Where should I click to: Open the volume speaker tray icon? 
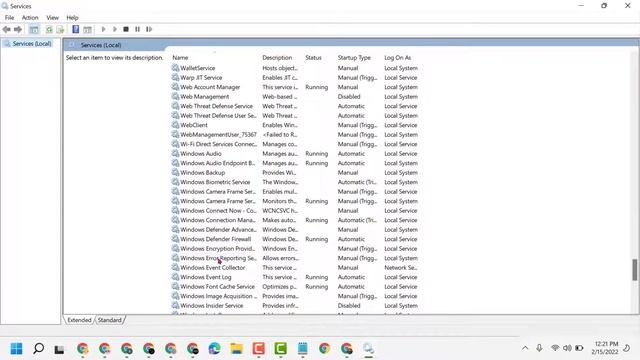click(x=567, y=348)
